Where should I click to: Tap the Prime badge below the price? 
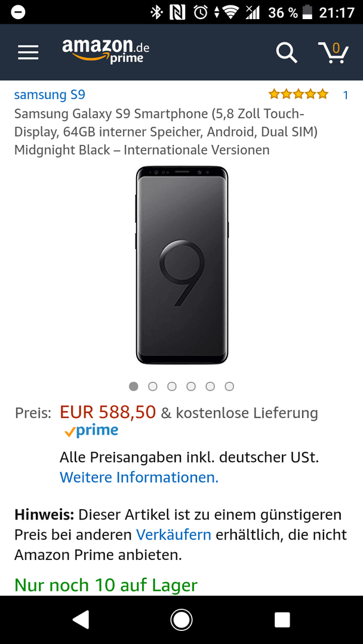click(91, 431)
